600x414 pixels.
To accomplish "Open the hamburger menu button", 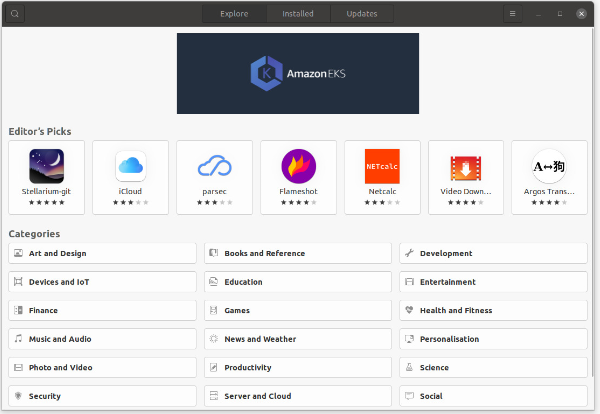I will pos(512,14).
